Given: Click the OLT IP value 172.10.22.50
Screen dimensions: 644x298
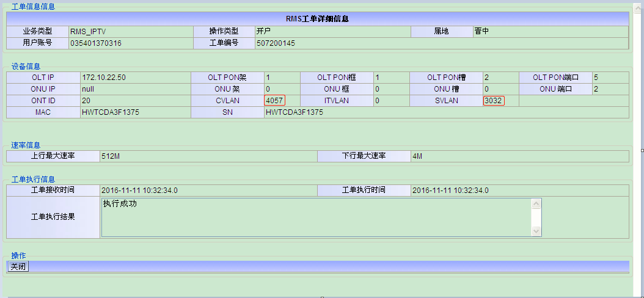Looking at the screenshot, I should coord(104,78).
